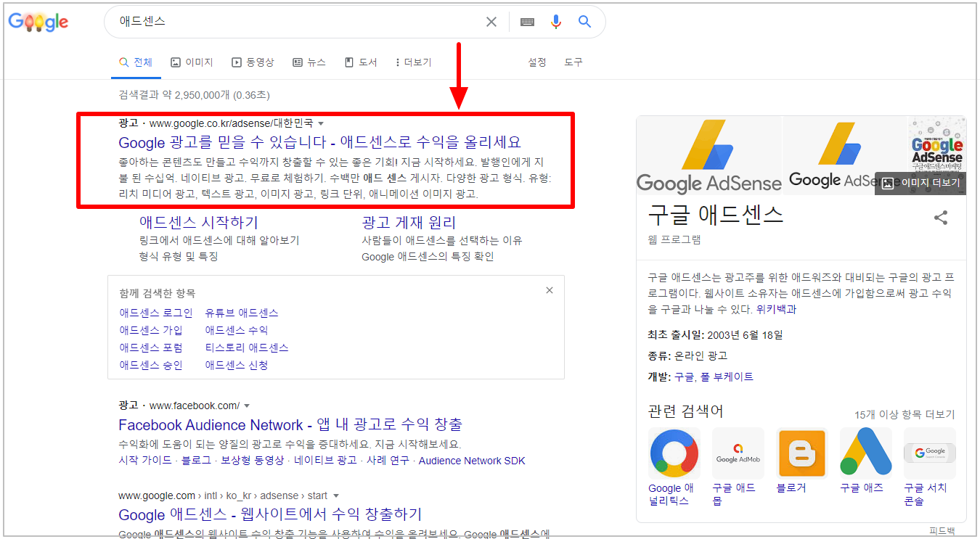The height and width of the screenshot is (539, 980).
Task: Open 애드센스 시작하기 sitelink
Action: coord(198,222)
